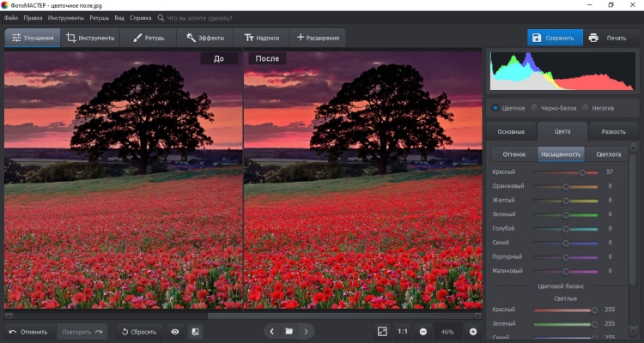Go to the previous photo arrow
The image size is (644, 343).
tap(272, 331)
